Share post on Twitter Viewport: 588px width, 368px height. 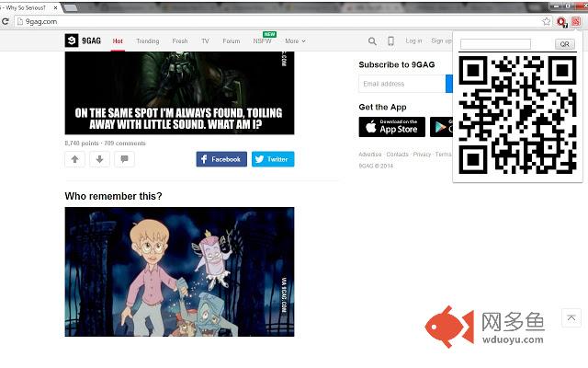coord(273,159)
